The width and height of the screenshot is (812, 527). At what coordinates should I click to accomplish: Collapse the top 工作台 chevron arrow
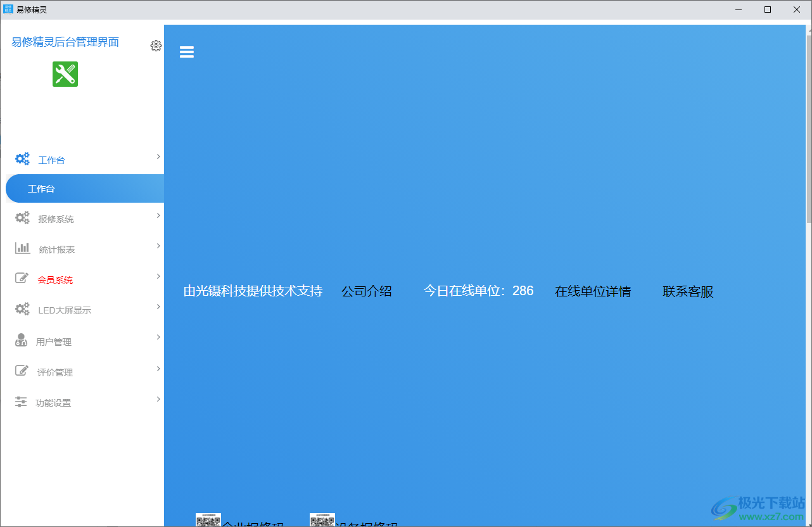pos(158,156)
